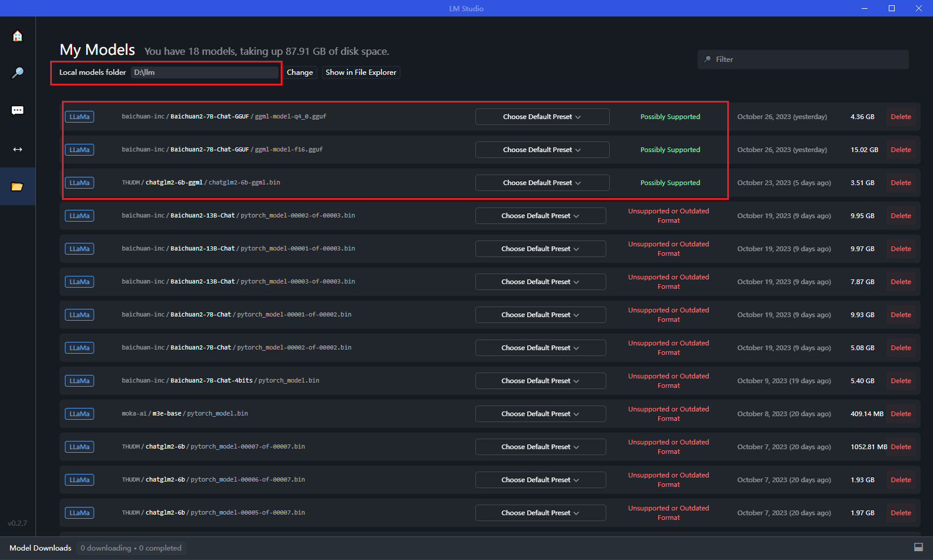Click Possibly Supported status of q4_0 model

pos(670,117)
